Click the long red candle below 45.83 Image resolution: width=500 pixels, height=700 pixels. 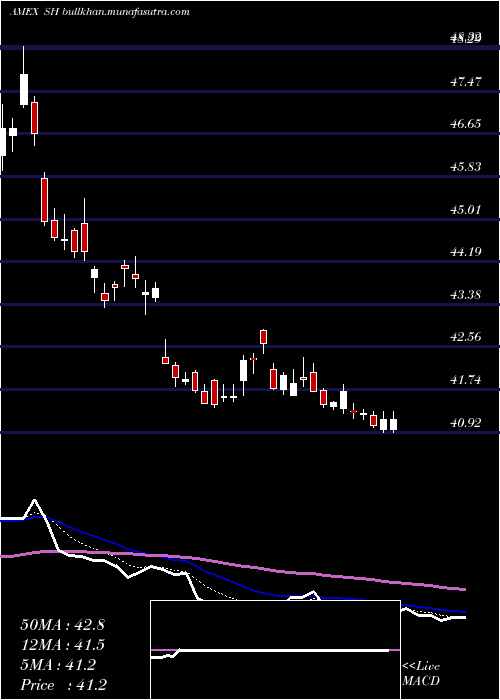tap(44, 200)
